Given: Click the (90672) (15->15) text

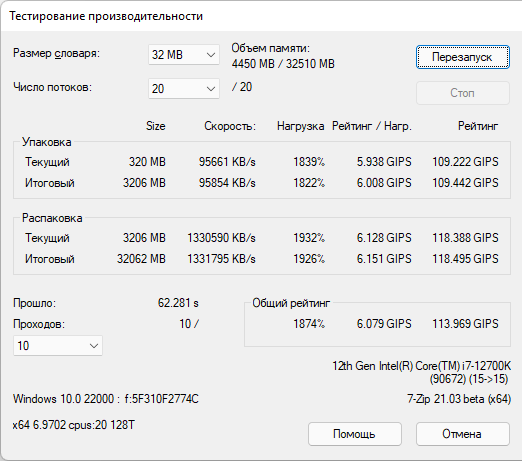Looking at the screenshot, I should pyautogui.click(x=469, y=379).
